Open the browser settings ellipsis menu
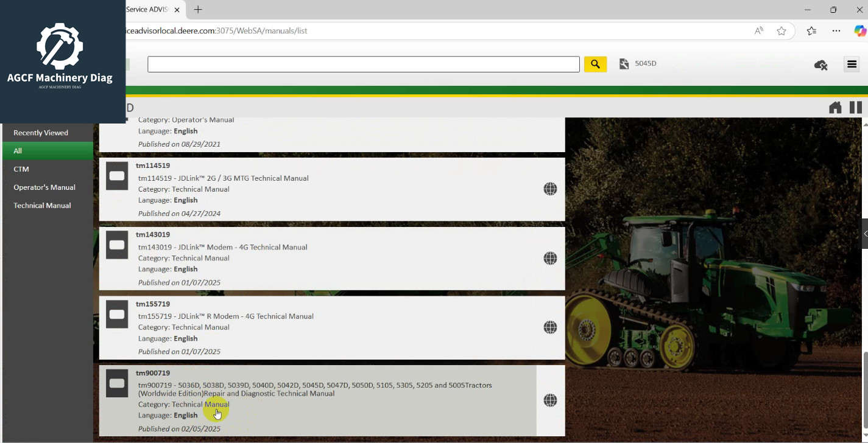 tap(836, 30)
